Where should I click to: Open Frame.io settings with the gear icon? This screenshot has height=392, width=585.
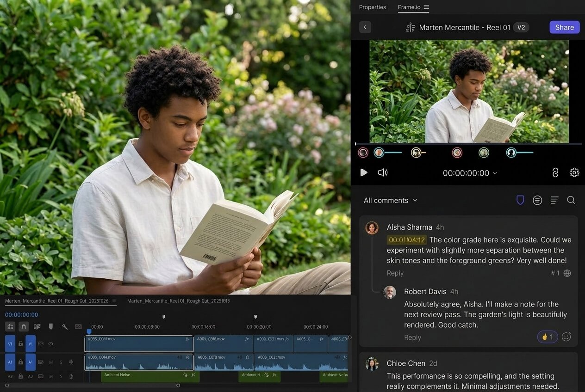click(574, 172)
